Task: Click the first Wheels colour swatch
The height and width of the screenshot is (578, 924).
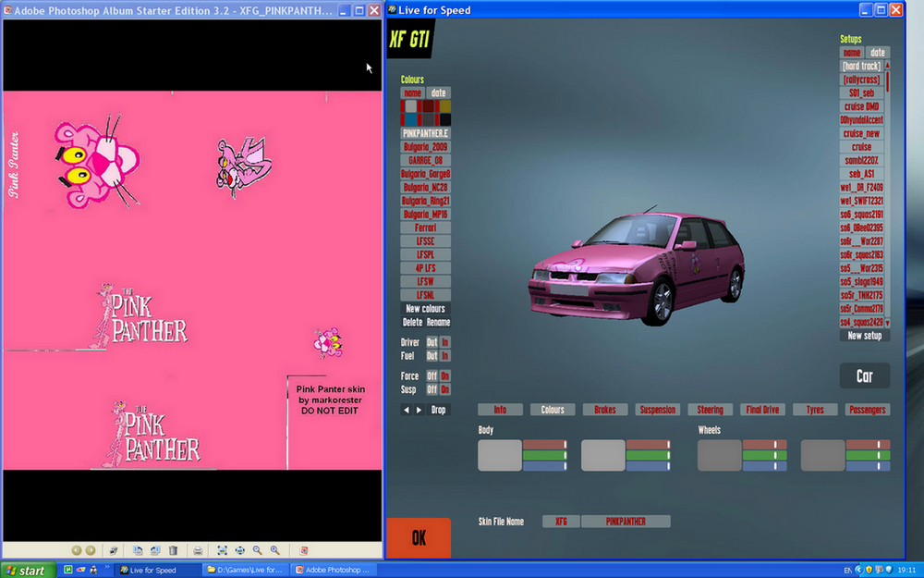Action: tap(720, 455)
